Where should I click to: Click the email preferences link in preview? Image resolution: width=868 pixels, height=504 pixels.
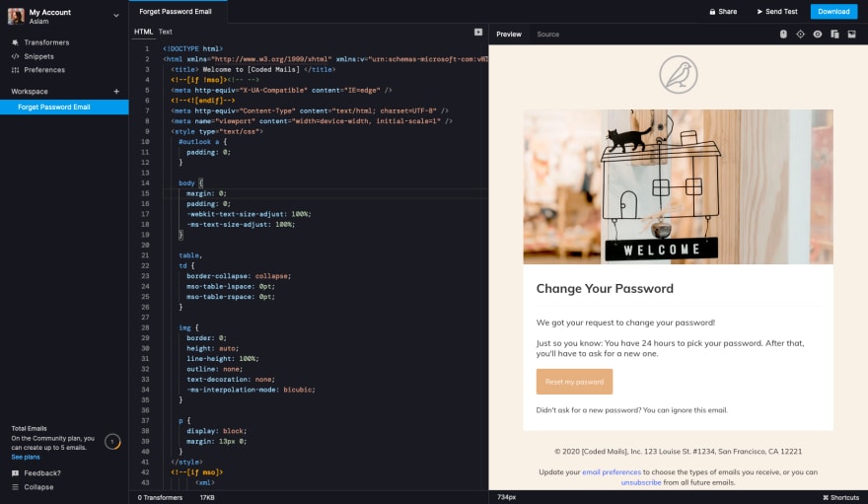[612, 471]
